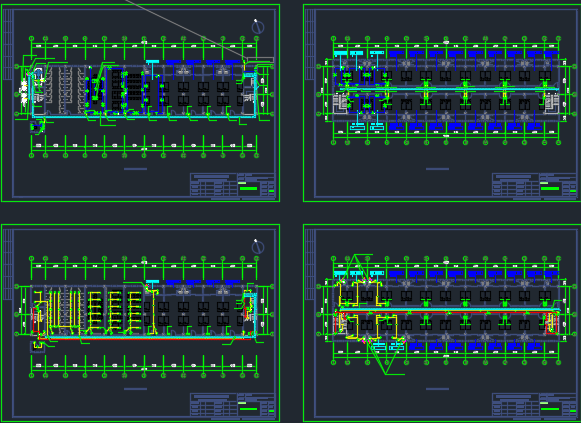581x423 pixels.
Task: Click the title block of the bottom-right sheet
Action: tap(534, 404)
